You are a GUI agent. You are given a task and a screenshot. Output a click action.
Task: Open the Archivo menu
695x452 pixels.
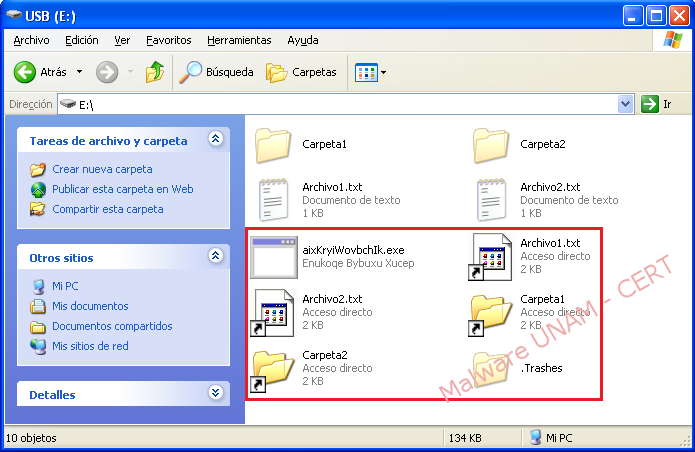coord(31,40)
